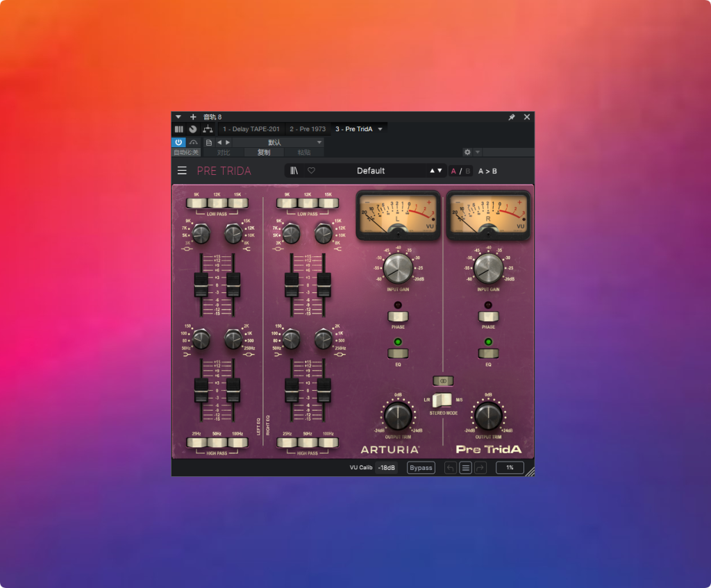Viewport: 711px width, 588px height.
Task: Flip the Stereo Mode L/R to M/S switch
Action: (442, 401)
